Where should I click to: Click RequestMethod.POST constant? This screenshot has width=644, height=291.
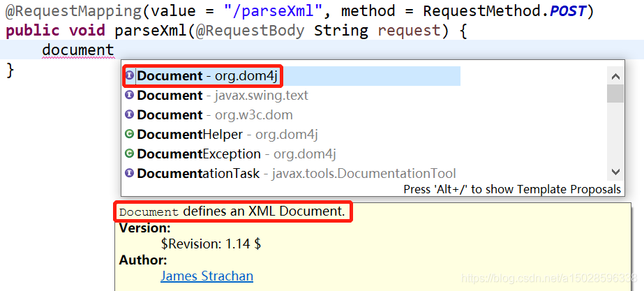click(x=504, y=11)
